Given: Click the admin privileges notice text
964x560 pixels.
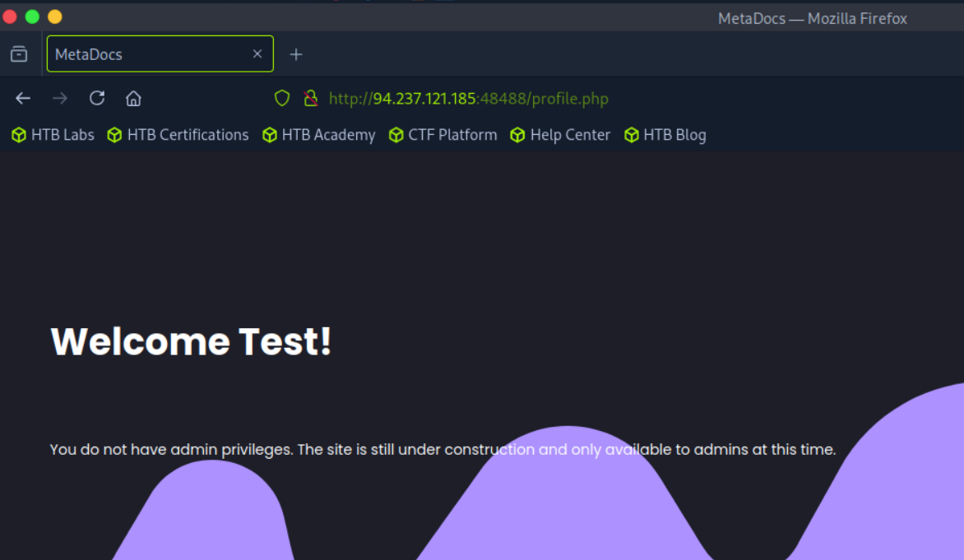Looking at the screenshot, I should tap(443, 450).
